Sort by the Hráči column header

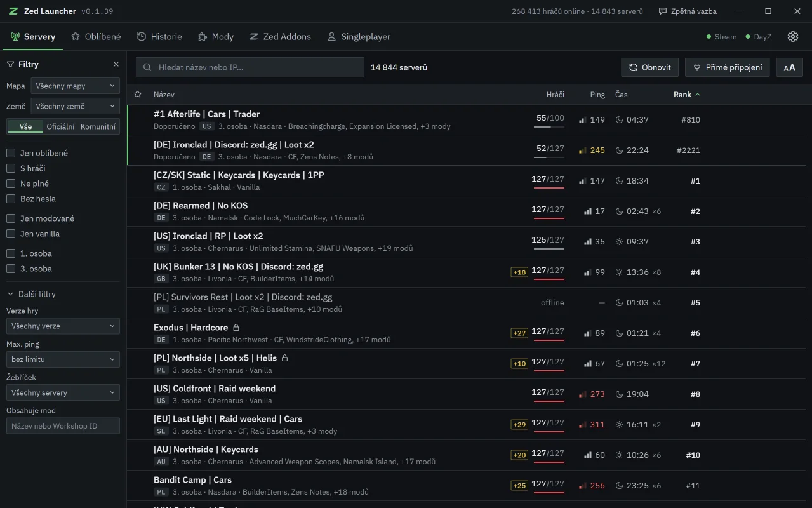555,95
